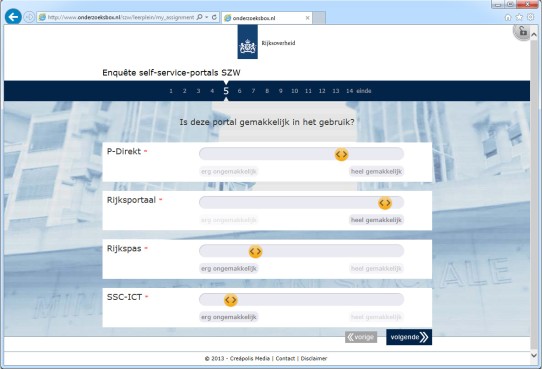
Task: Select current survey step 5
Action: click(226, 91)
